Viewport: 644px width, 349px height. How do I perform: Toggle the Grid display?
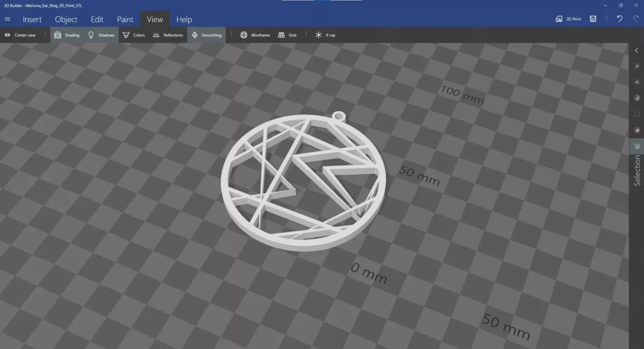point(287,35)
